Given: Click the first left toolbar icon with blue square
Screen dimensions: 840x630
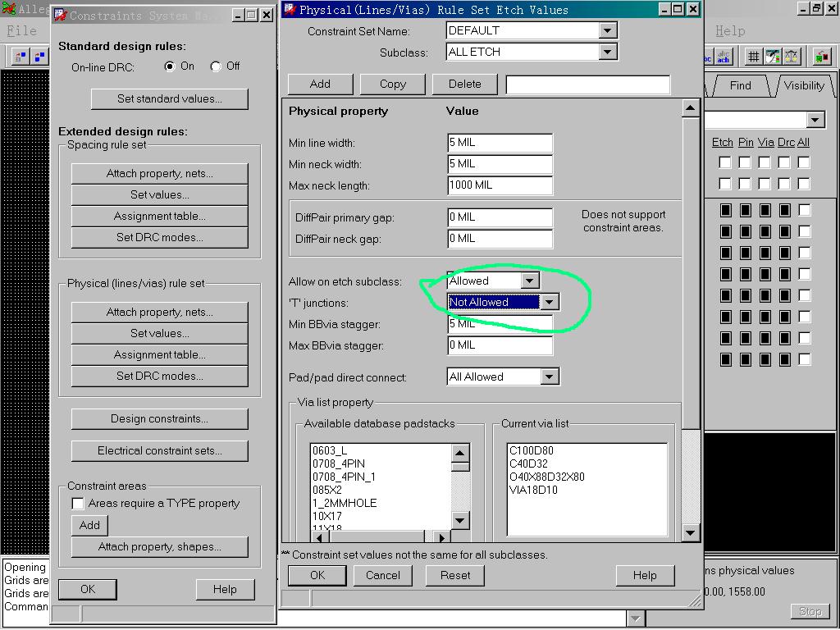Looking at the screenshot, I should pyautogui.click(x=21, y=56).
